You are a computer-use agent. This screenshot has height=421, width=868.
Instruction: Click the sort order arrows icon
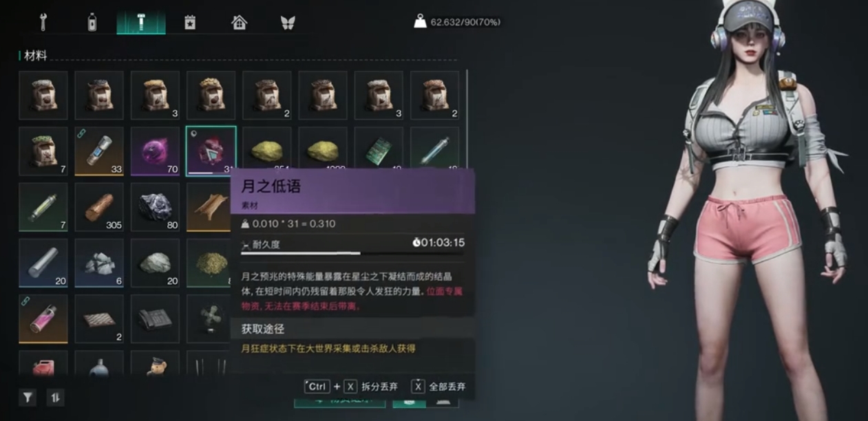[x=55, y=397]
